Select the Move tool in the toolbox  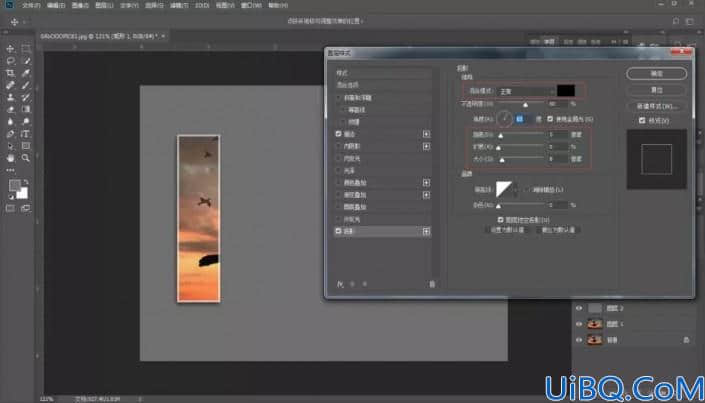[x=10, y=49]
